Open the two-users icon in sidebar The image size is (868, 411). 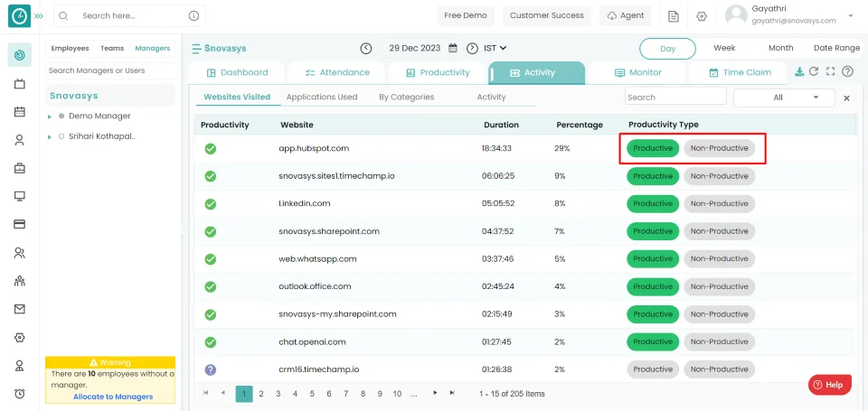click(19, 253)
